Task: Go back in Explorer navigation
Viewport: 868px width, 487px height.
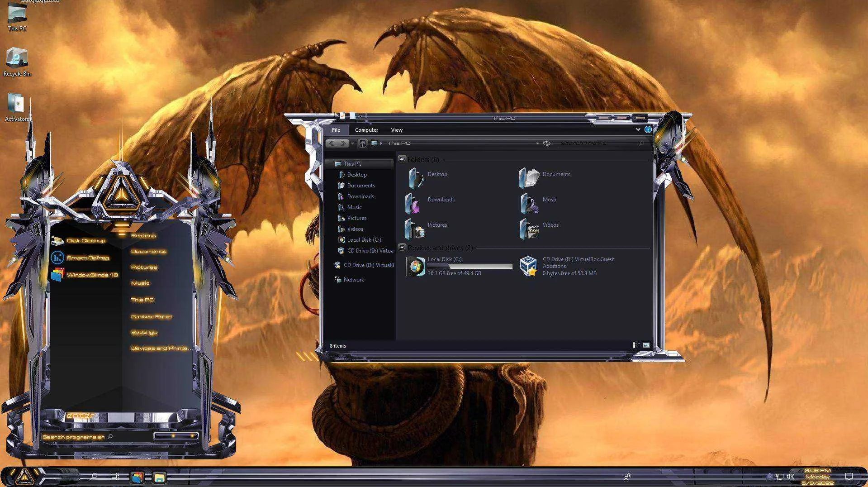Action: [332, 143]
